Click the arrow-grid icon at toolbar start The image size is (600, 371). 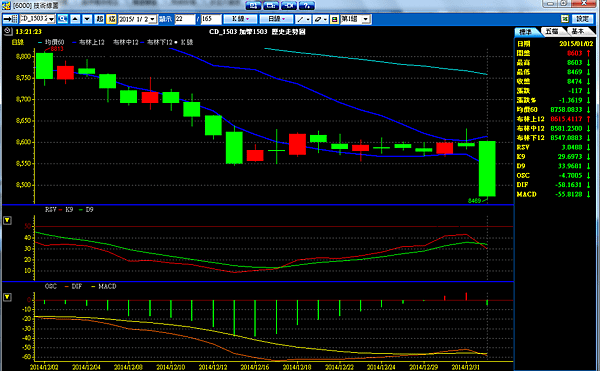(x=10, y=19)
